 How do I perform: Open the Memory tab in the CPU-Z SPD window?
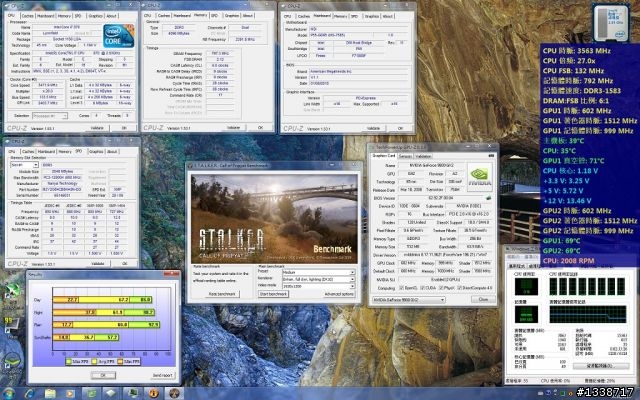point(64,151)
